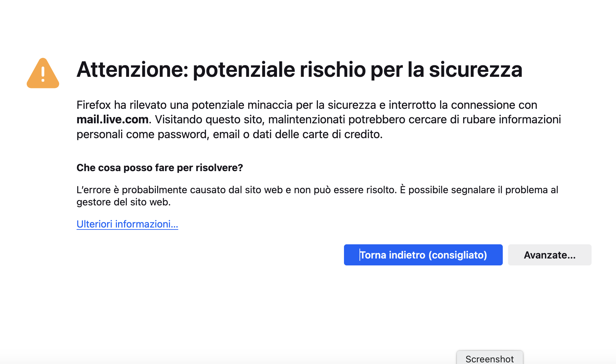The image size is (616, 364).
Task: Click the 'Che cosa posso fare per risolvere?' heading
Action: click(160, 168)
